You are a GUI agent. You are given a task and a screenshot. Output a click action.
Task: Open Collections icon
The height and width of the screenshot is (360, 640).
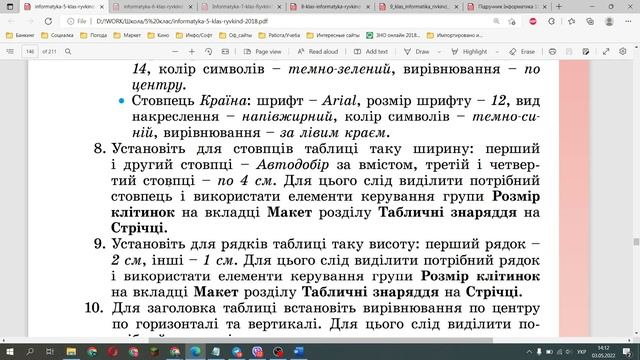(x=590, y=21)
